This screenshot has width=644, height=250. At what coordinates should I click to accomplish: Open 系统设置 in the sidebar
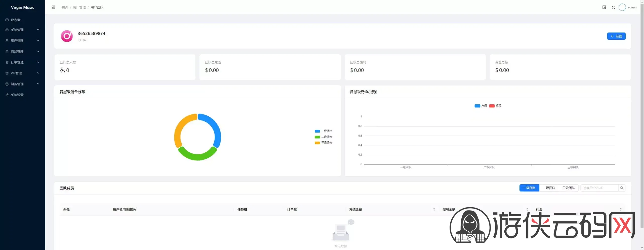tap(17, 95)
